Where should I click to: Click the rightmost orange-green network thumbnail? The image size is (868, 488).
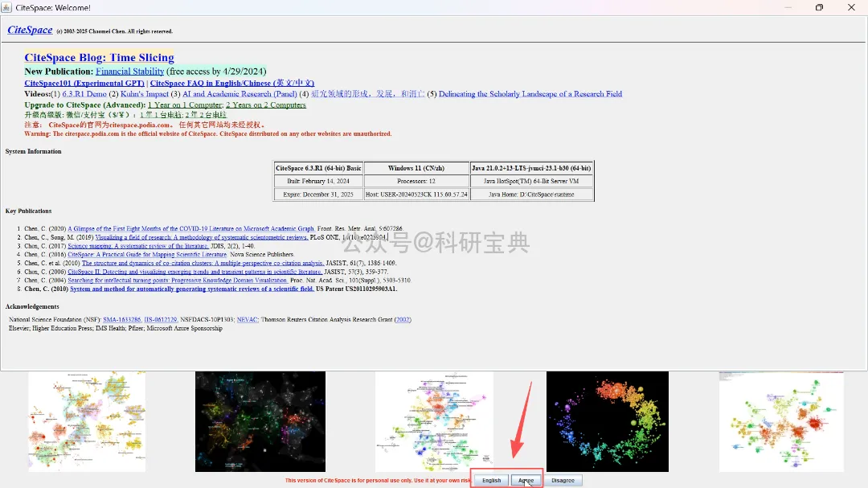781,421
